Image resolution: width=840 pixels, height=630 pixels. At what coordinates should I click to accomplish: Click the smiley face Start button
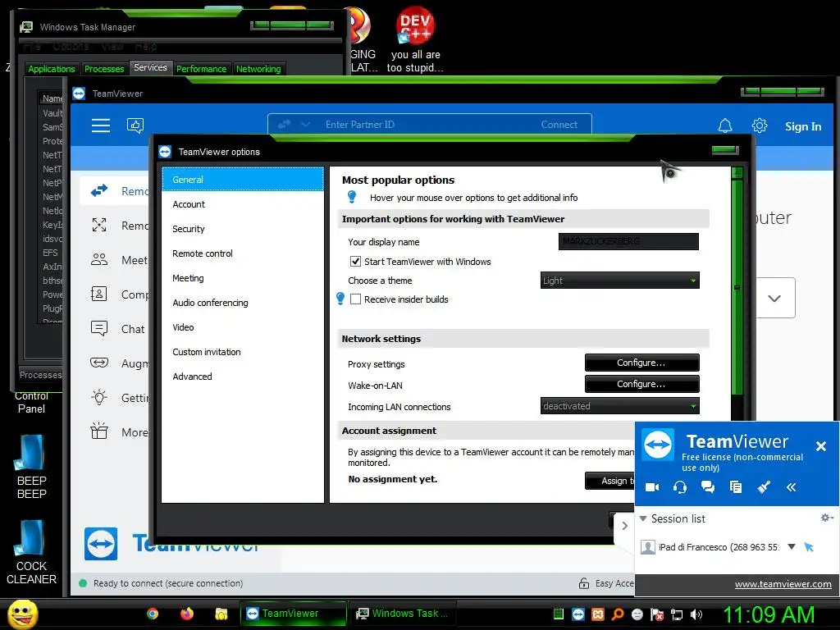(x=22, y=614)
